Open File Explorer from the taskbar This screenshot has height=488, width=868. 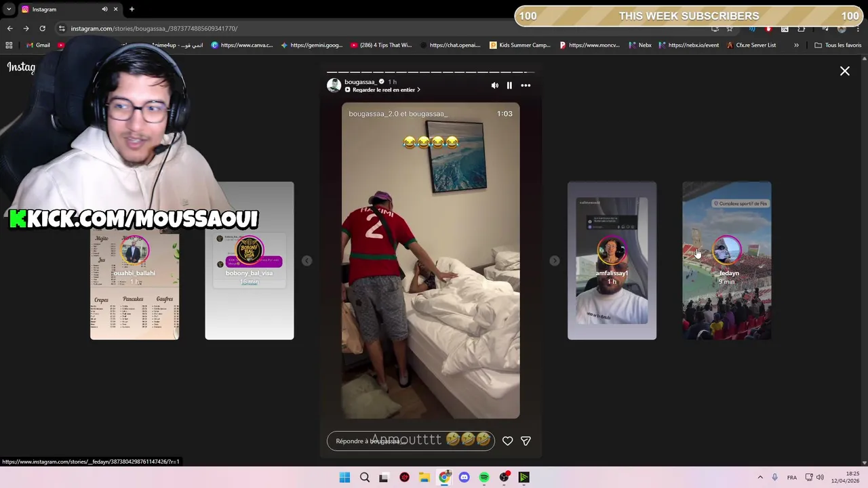(424, 477)
